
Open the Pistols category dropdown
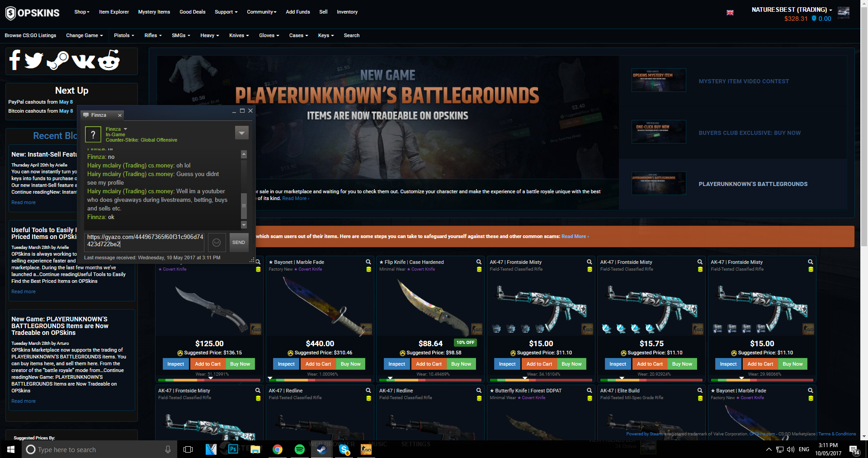pos(124,35)
